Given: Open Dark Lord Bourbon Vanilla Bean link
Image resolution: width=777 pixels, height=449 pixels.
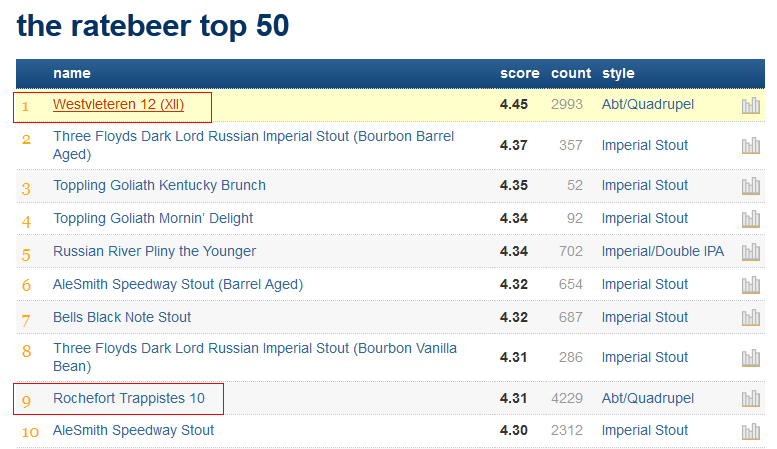Looking at the screenshot, I should point(255,357).
